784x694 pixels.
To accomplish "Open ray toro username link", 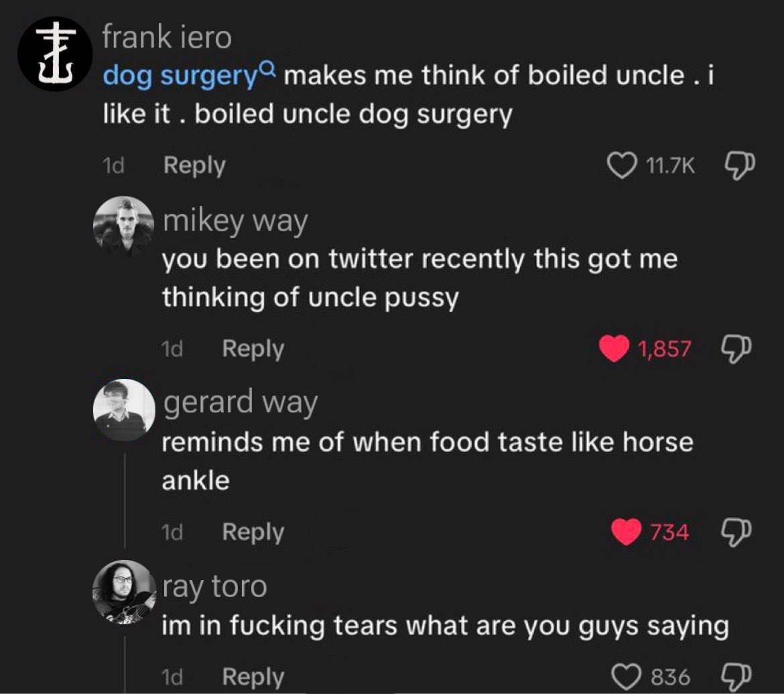I will tap(215, 587).
